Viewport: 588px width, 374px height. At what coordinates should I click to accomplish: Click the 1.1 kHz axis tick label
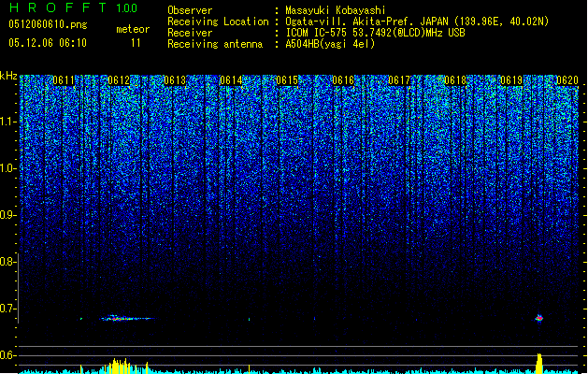click(x=8, y=122)
